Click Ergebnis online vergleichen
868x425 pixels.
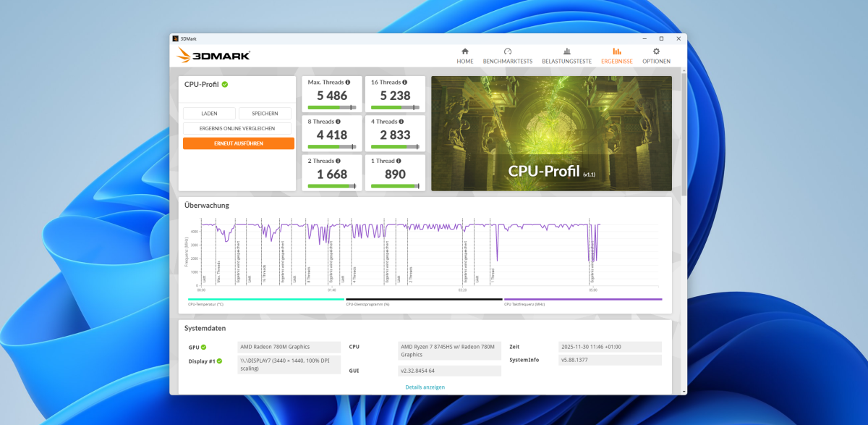238,128
